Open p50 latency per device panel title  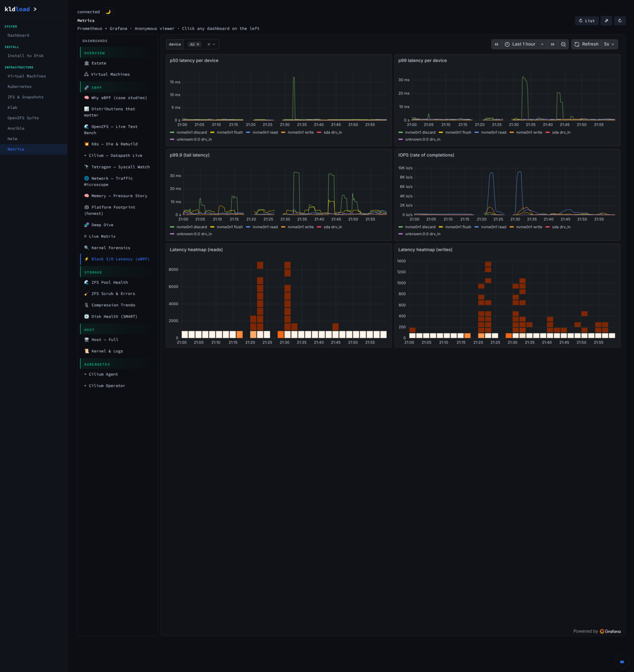coord(194,60)
